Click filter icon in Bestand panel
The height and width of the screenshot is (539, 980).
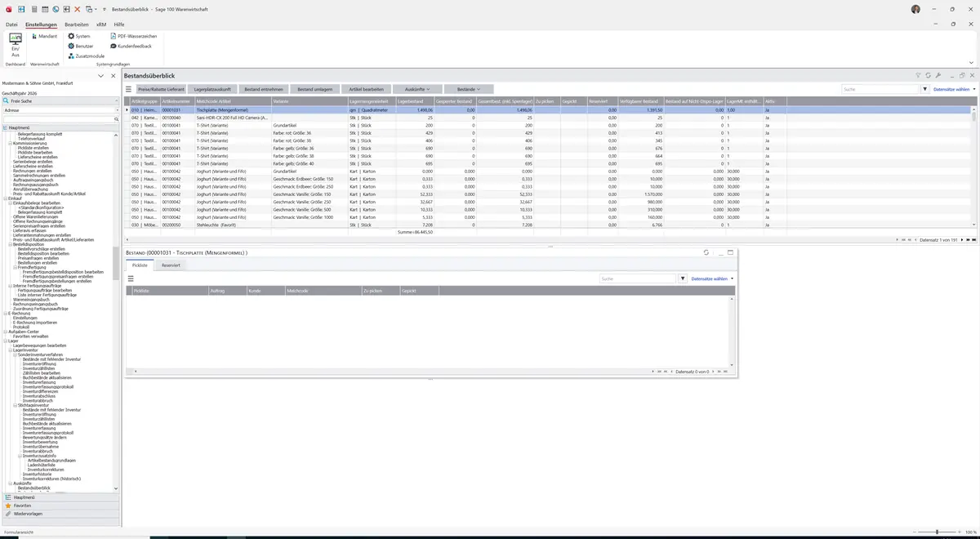(x=683, y=278)
